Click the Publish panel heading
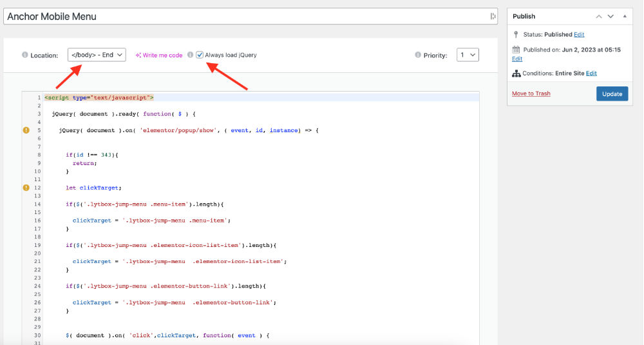This screenshot has width=644, height=345. click(524, 17)
